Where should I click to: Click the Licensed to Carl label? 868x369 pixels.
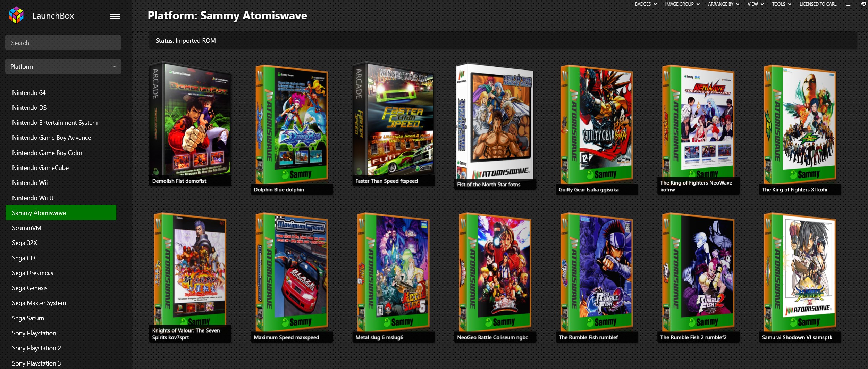click(x=818, y=4)
